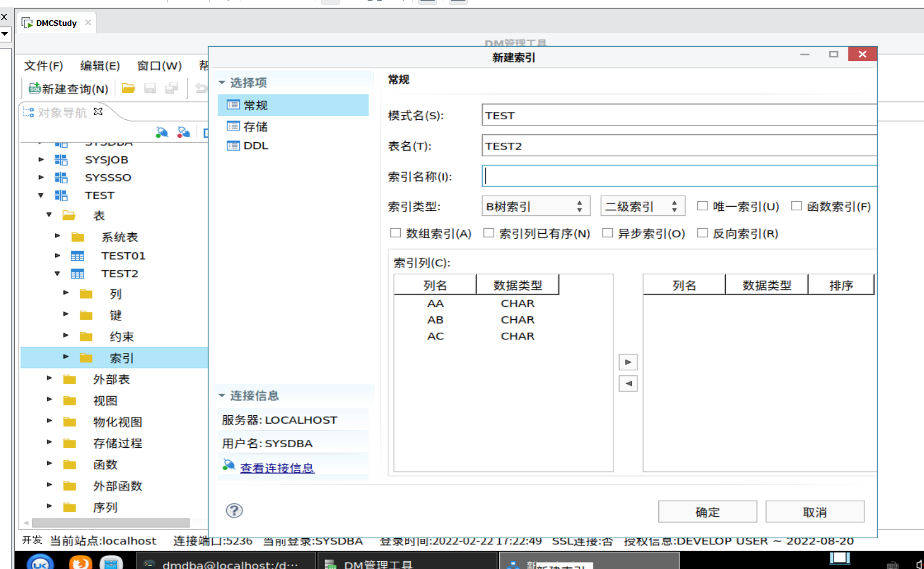924x569 pixels.
Task: Click the disconnect icon in object navigator
Action: pos(183,132)
